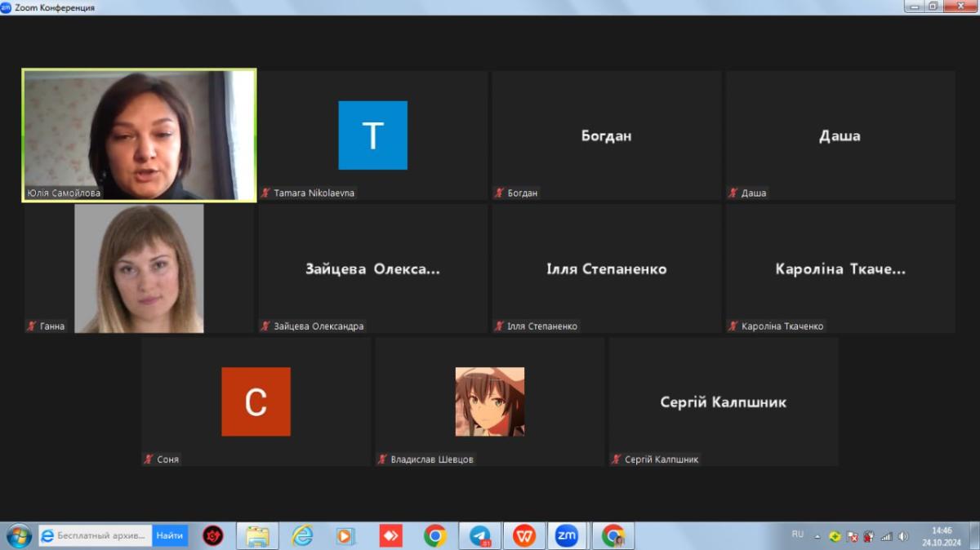Click the blue T avatar of Tamara Nikolaevna
Screen dimensions: 980x550
click(x=372, y=135)
